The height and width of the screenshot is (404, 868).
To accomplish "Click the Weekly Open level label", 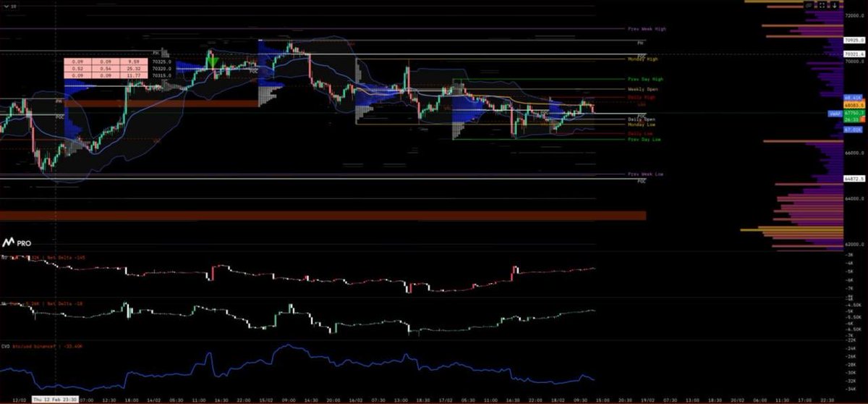I will [642, 89].
